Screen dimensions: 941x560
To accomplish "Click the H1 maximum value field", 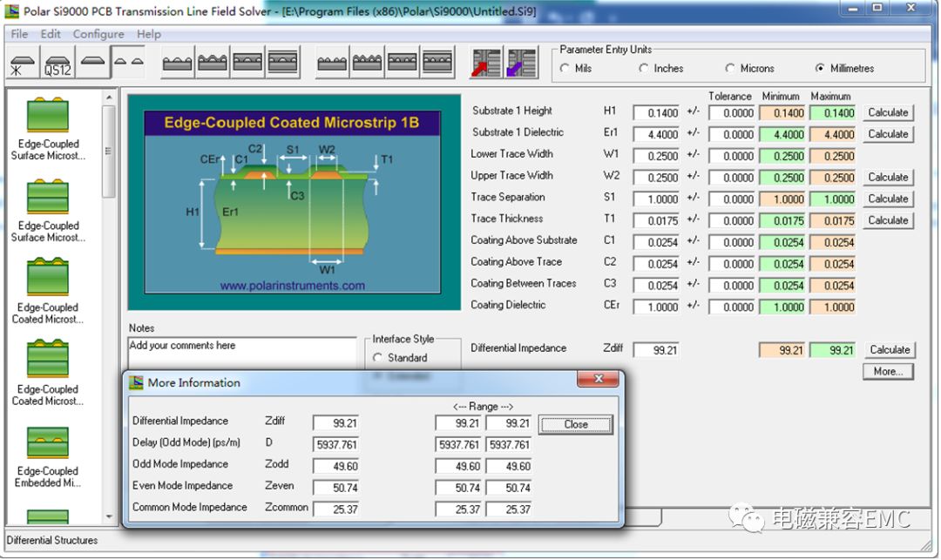I will click(x=832, y=112).
